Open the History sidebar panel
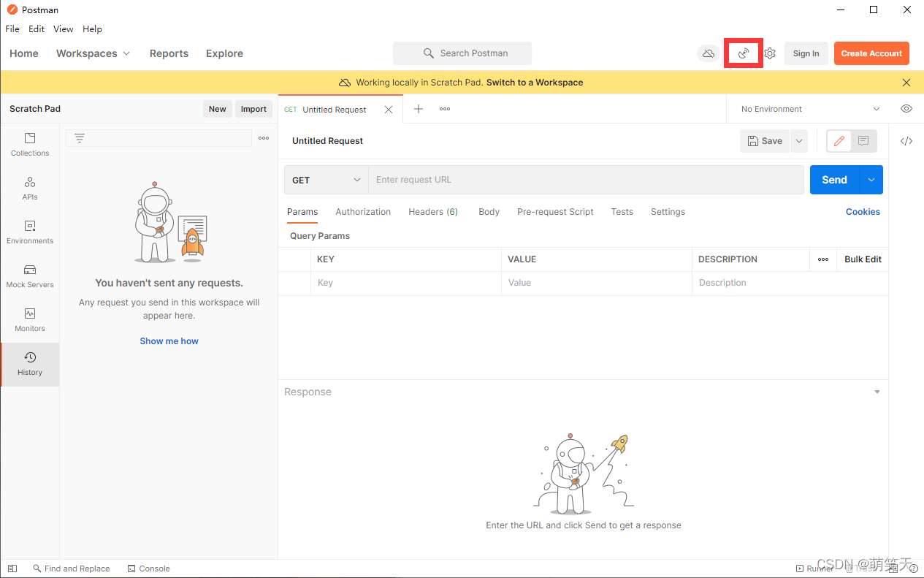Image resolution: width=924 pixels, height=578 pixels. click(30, 364)
